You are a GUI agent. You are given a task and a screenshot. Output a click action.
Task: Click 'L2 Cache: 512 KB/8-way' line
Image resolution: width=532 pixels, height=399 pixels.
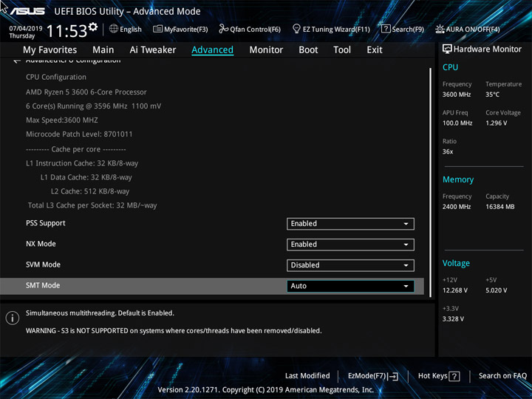tap(90, 191)
